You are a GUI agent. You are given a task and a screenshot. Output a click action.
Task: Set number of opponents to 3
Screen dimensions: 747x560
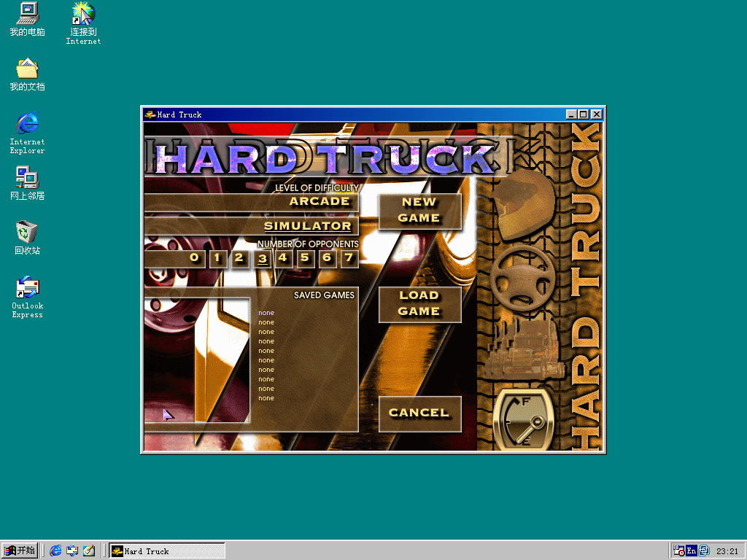pos(263,259)
